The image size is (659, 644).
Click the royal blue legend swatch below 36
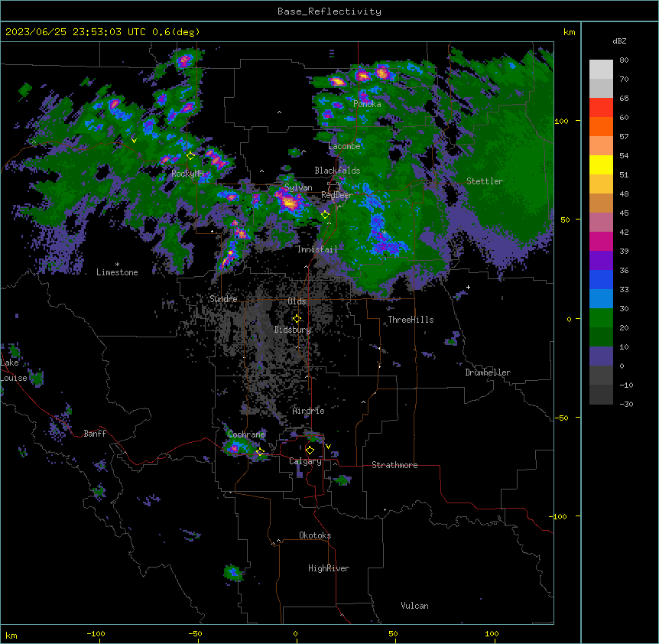(x=601, y=280)
